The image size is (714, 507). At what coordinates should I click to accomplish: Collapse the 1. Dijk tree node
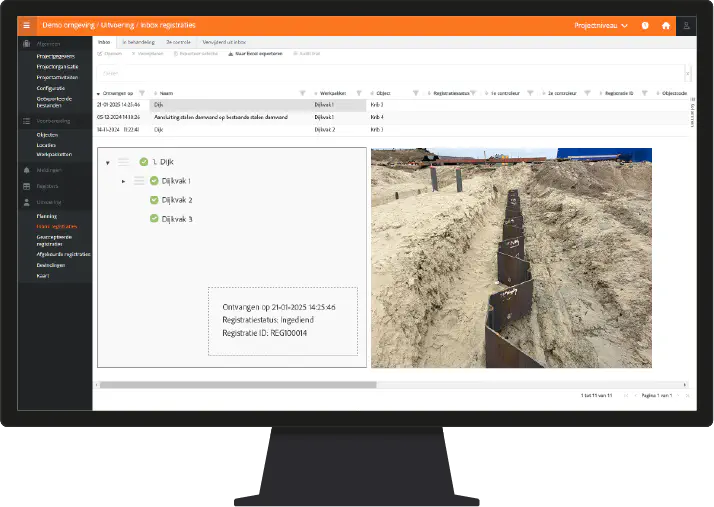click(x=108, y=162)
